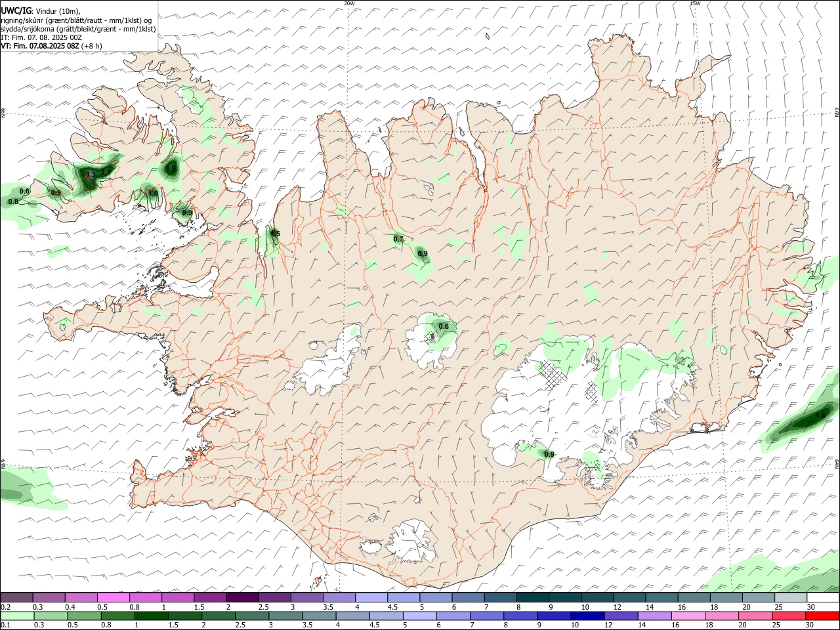
Task: Click the lavender 4 swatch in the snow scale
Action: click(370, 598)
